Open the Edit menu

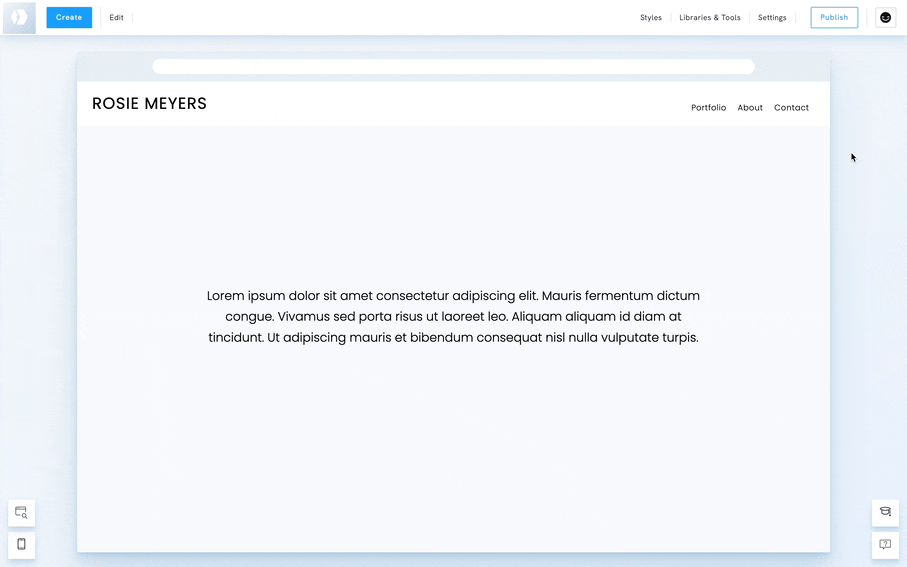[116, 18]
